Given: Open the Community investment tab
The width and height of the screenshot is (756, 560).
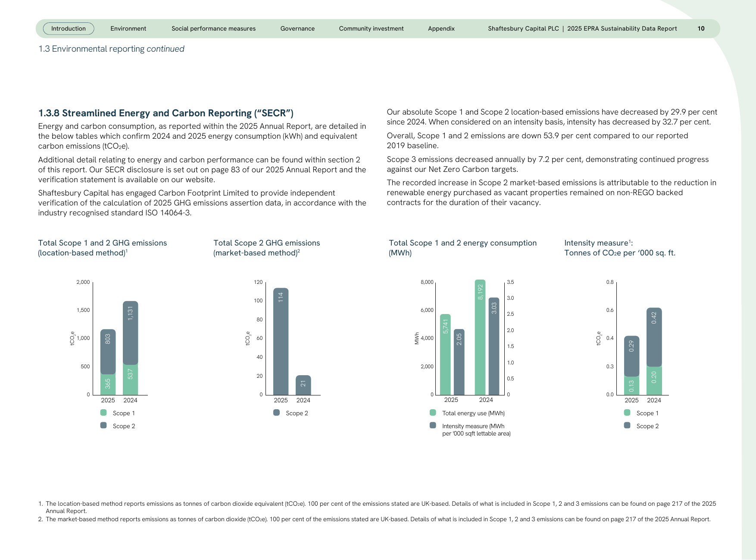Looking at the screenshot, I should (371, 28).
